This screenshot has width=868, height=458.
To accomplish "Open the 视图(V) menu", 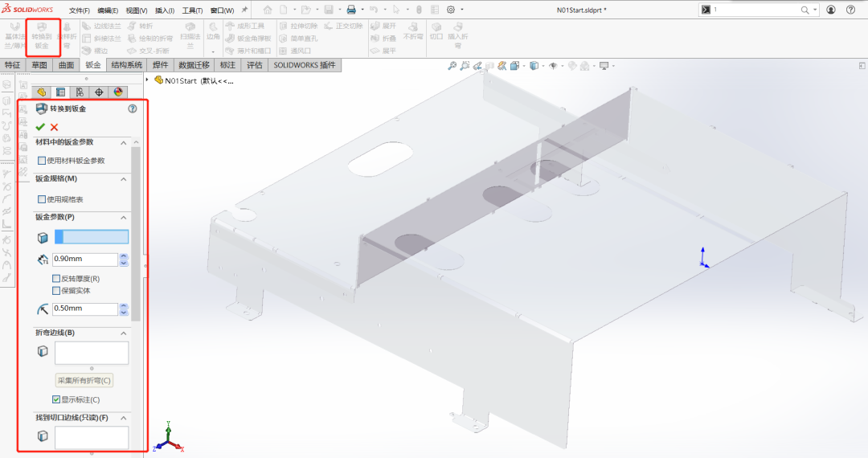I will pos(136,10).
